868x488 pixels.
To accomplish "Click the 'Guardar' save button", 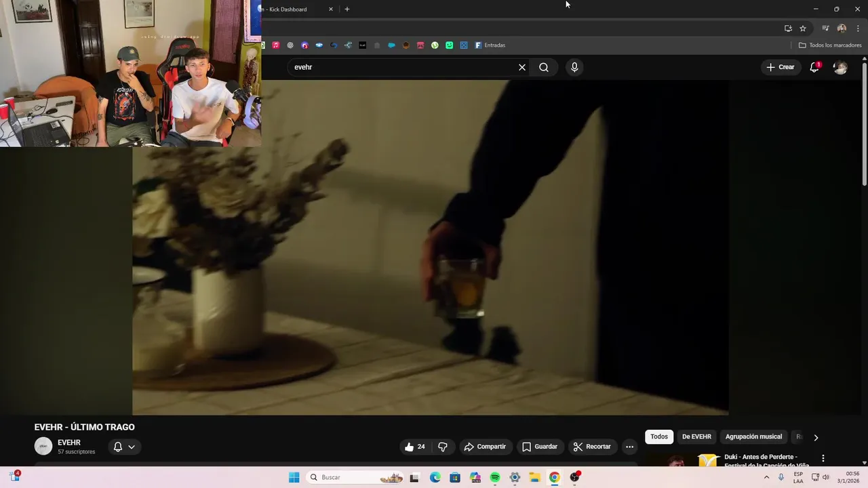I will coord(540,447).
